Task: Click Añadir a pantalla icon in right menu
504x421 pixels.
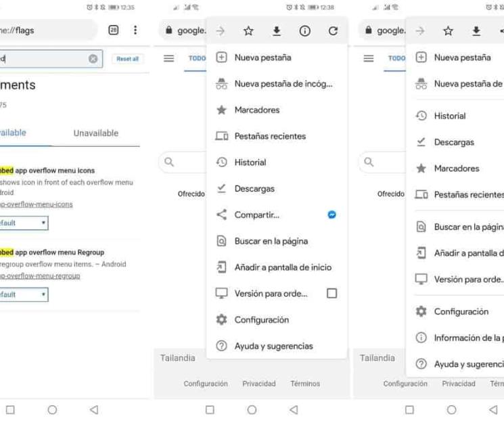Action: (421, 253)
